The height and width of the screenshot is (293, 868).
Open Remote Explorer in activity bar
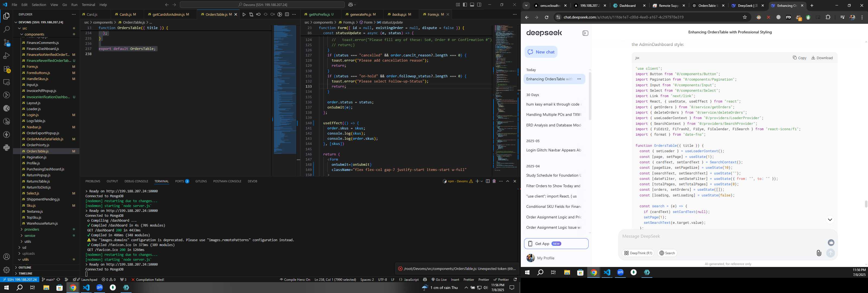coord(7,82)
